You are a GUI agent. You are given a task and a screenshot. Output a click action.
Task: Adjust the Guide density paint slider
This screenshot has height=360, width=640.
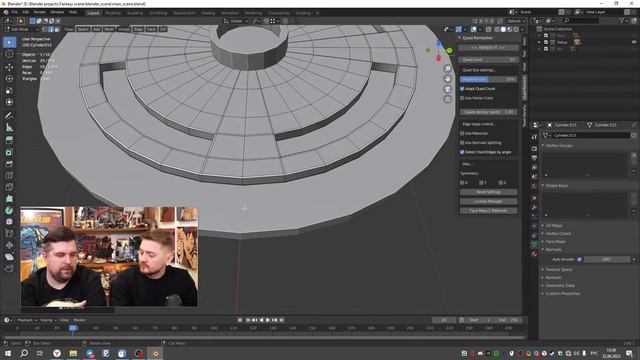(x=488, y=112)
